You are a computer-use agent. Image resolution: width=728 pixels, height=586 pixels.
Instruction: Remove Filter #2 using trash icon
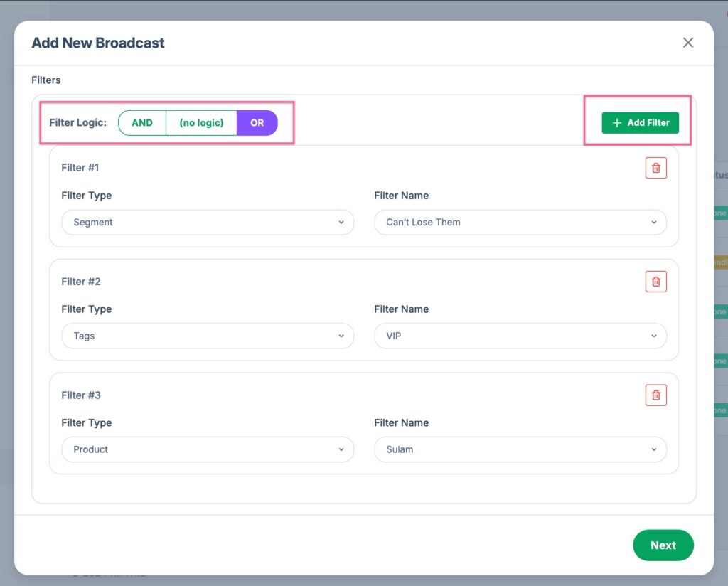655,282
